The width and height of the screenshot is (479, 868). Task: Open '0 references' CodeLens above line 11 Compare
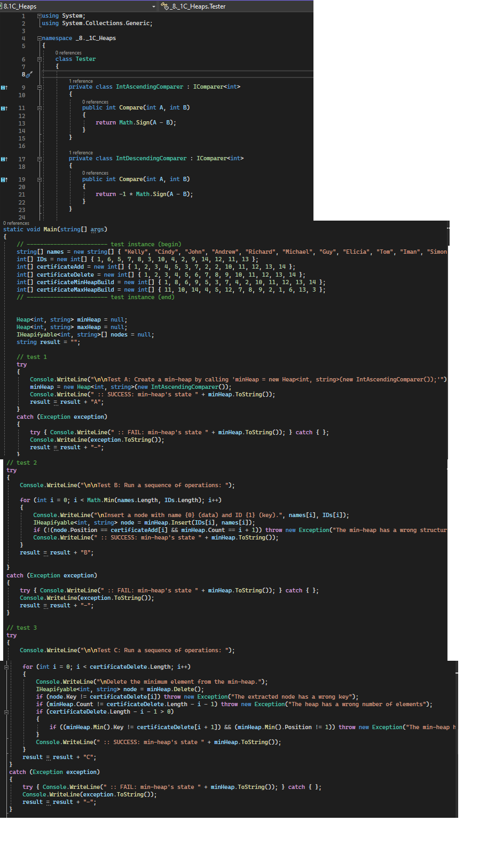coord(95,102)
